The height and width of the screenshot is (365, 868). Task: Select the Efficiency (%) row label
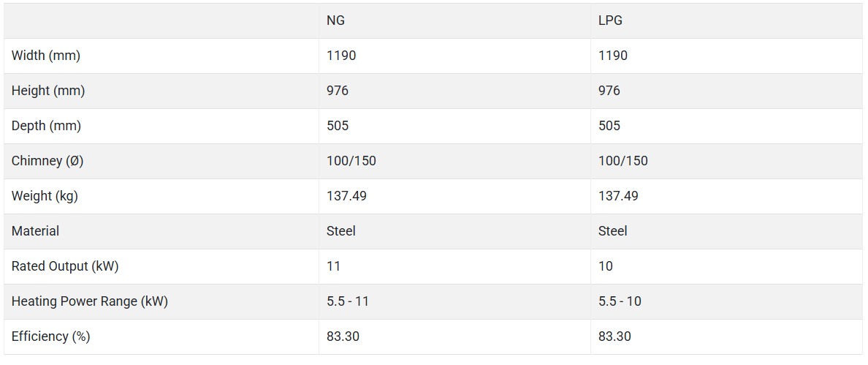click(50, 336)
